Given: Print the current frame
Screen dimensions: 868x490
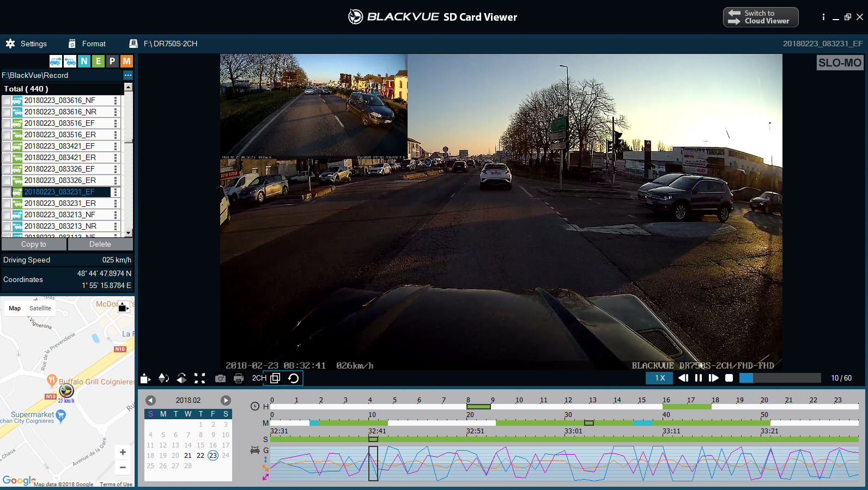Looking at the screenshot, I should tap(238, 378).
